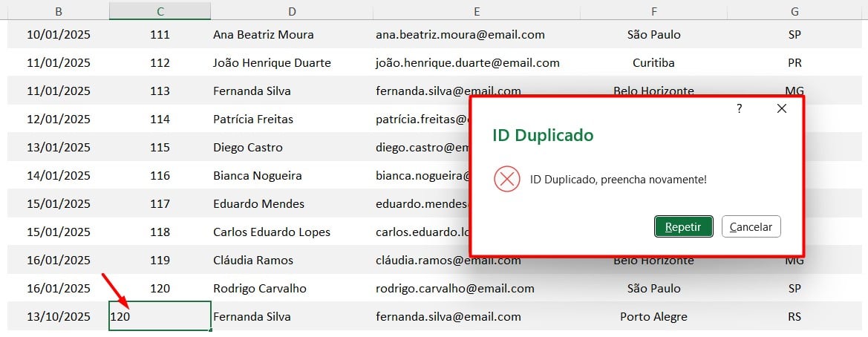This screenshot has width=868, height=337.
Task: Select email ana.beatriz.moura@email.com
Action: [477, 34]
